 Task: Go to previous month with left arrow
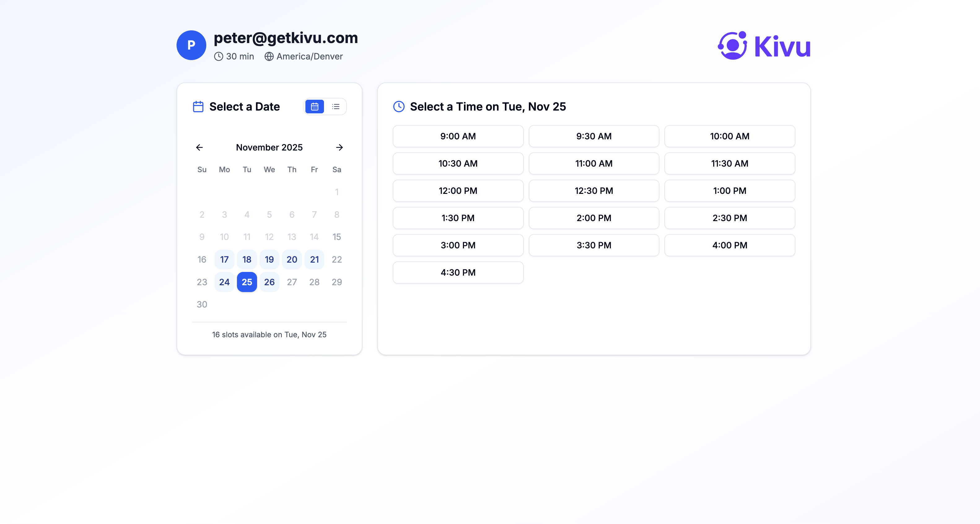[x=199, y=147]
